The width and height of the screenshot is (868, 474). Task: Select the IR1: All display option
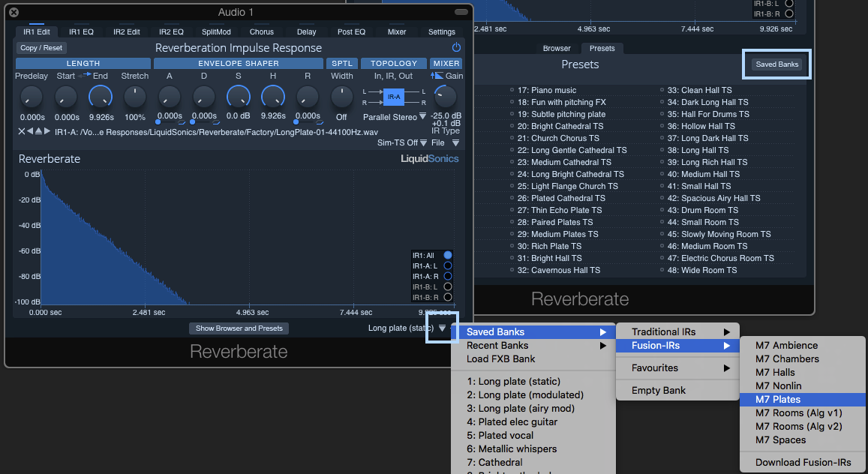448,255
